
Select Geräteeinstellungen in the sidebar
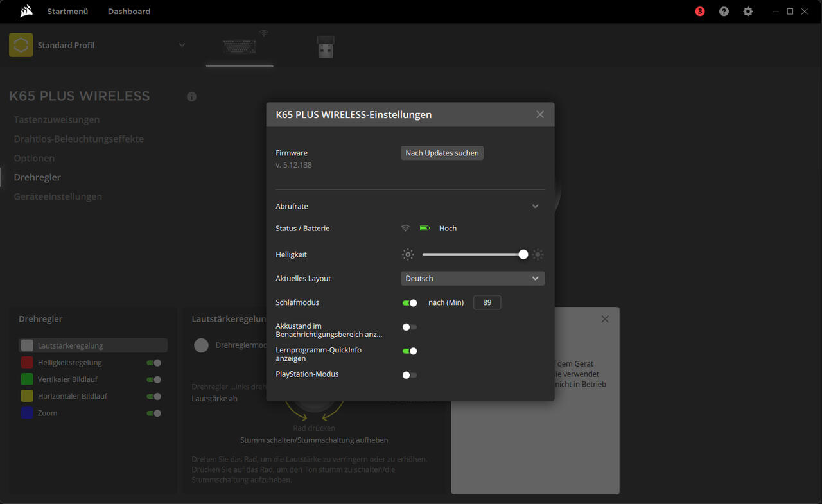pos(58,196)
